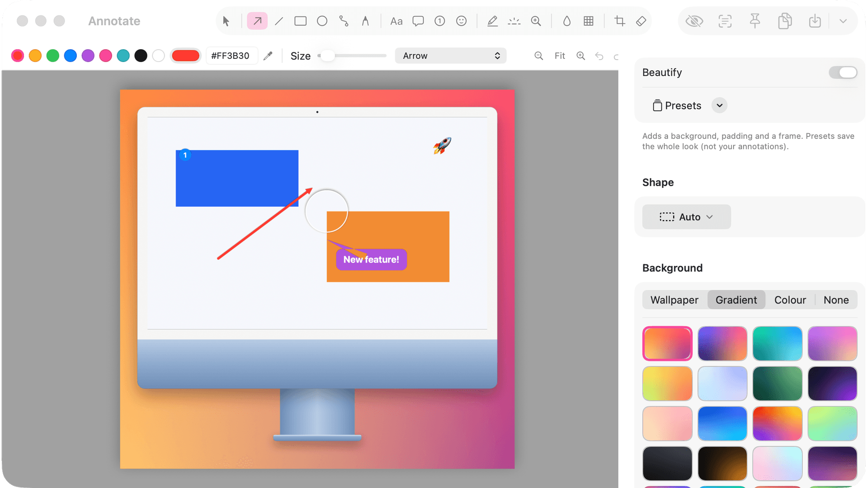Screen dimensions: 868x488
Task: Undo the last annotation
Action: [x=599, y=56]
